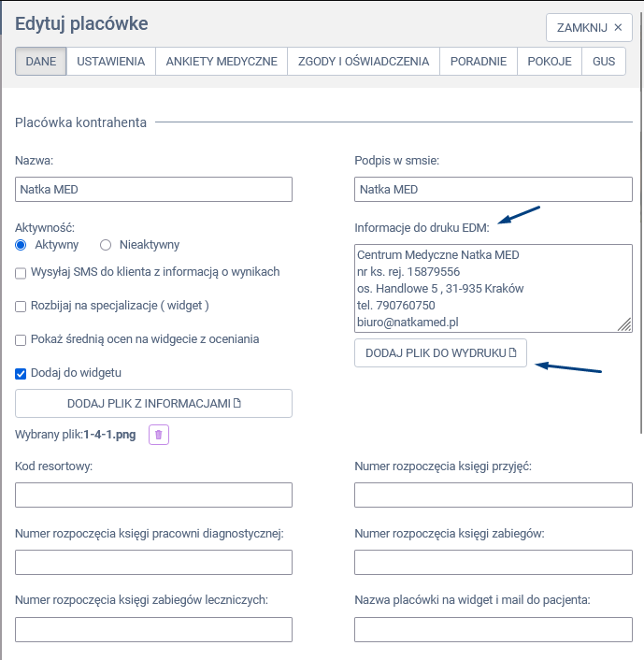Select the Aktywny radio button

(21, 245)
